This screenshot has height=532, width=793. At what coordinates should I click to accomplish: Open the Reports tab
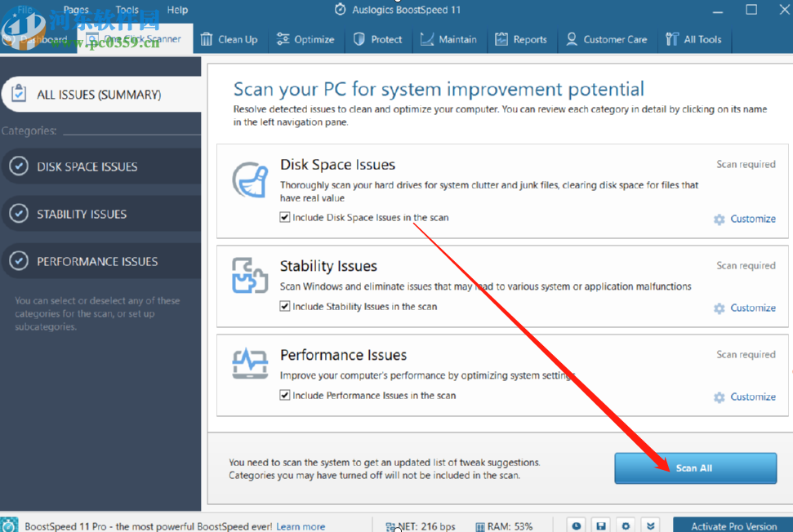pos(521,39)
